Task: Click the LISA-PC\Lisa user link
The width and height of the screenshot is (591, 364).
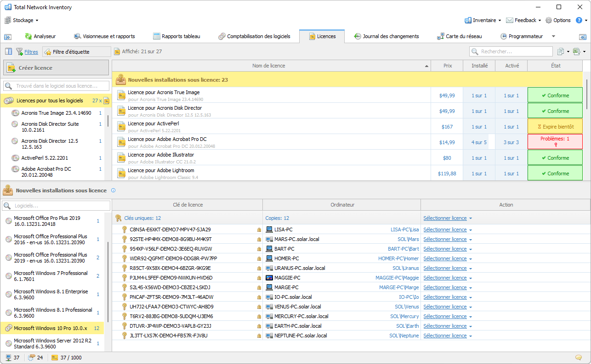Action: (404, 230)
